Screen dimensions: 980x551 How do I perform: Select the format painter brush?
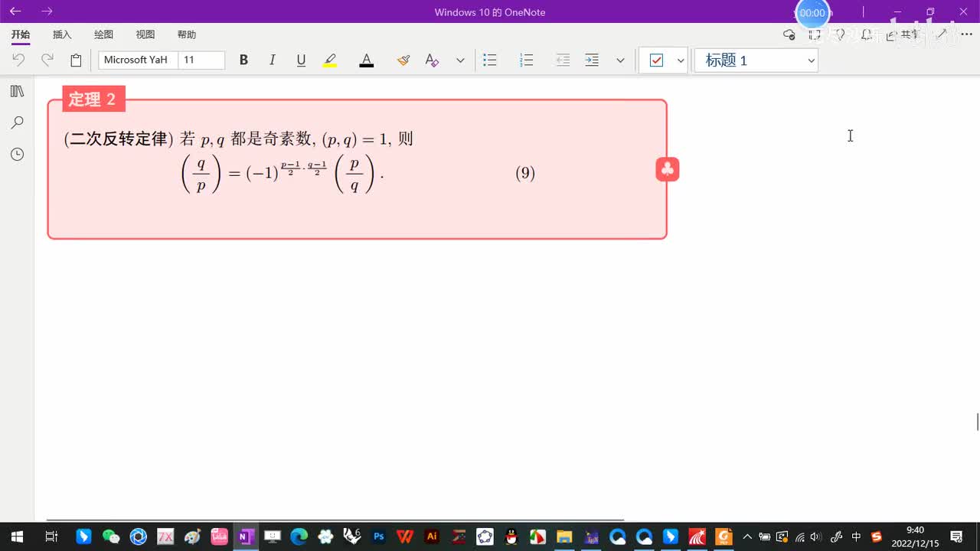(x=403, y=60)
